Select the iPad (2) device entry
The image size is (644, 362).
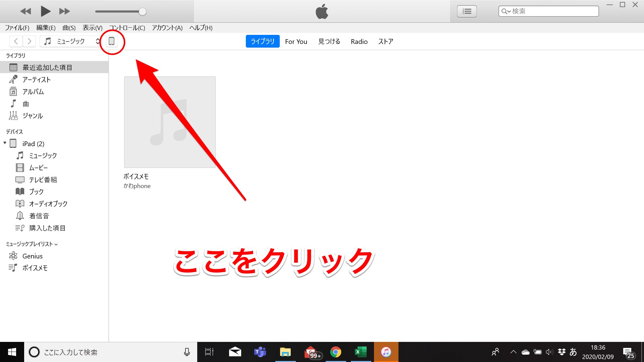(33, 144)
